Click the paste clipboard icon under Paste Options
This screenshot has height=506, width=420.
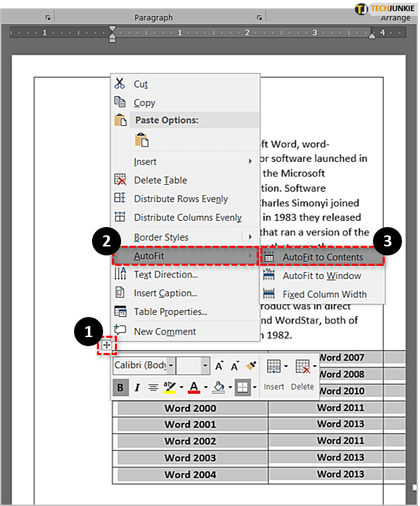point(142,141)
